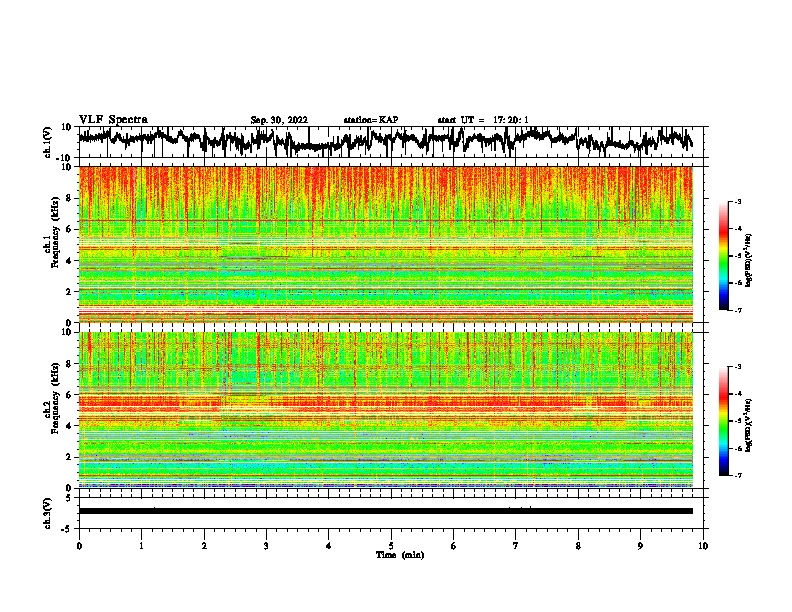Click time axis tick label "3"

click(266, 546)
